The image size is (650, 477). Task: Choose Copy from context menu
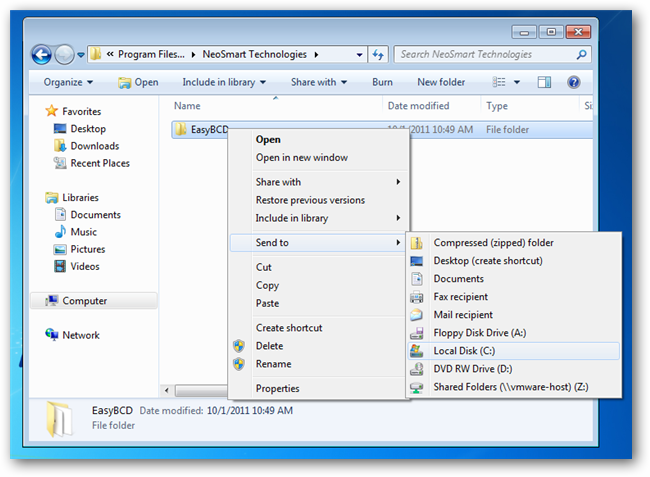tap(318, 286)
